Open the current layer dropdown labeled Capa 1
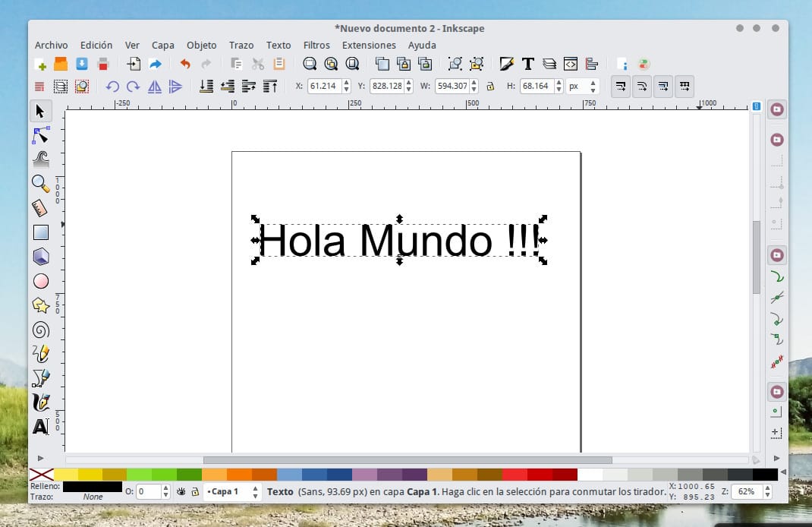Screen dimensions: 812x527 point(227,491)
